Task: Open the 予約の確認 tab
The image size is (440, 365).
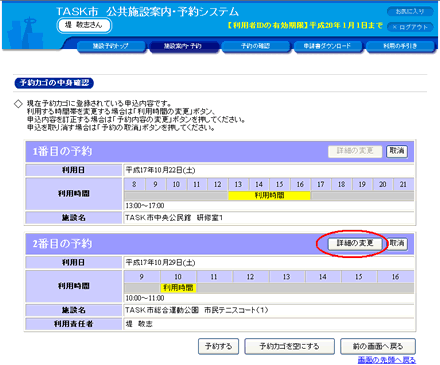Action: tap(255, 46)
